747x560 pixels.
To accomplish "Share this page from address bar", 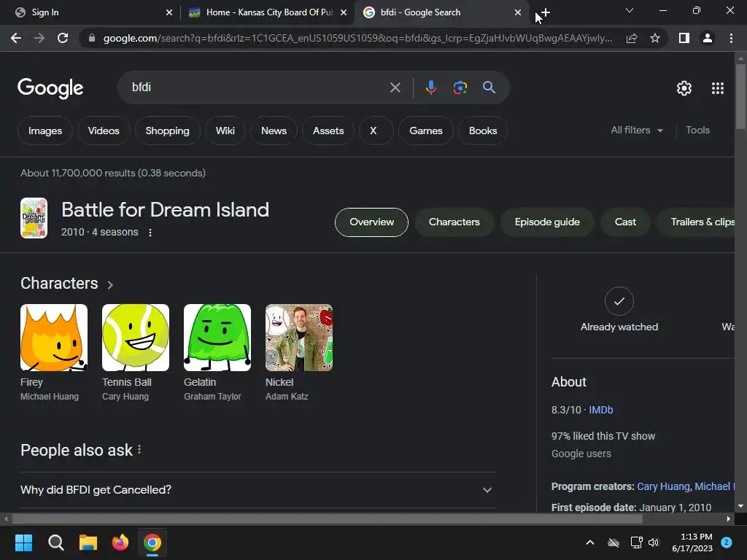I will [632, 38].
